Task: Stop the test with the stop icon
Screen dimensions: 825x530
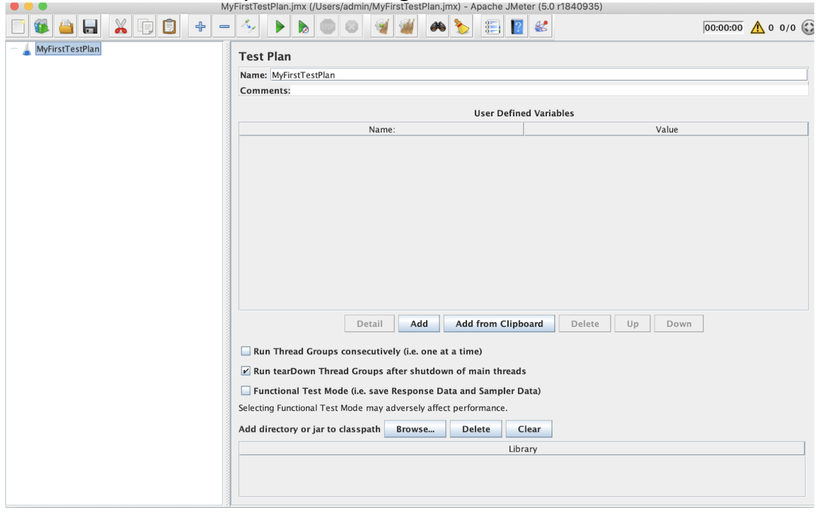Action: [x=328, y=27]
